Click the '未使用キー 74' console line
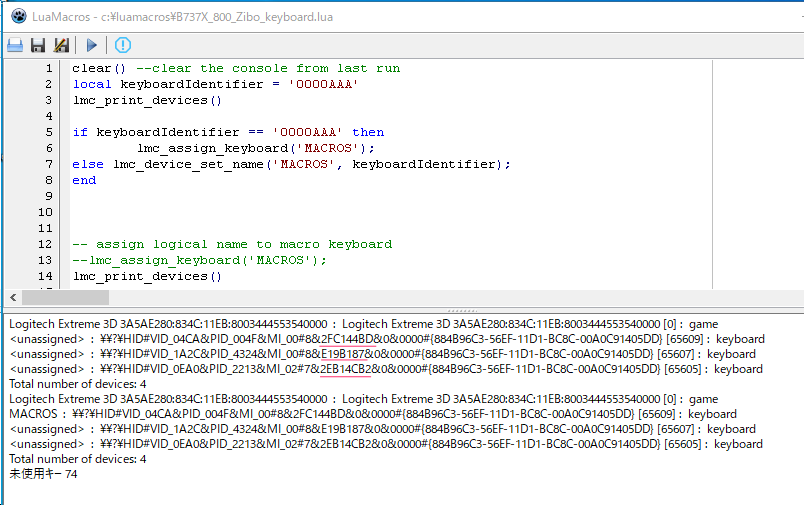 (43, 474)
